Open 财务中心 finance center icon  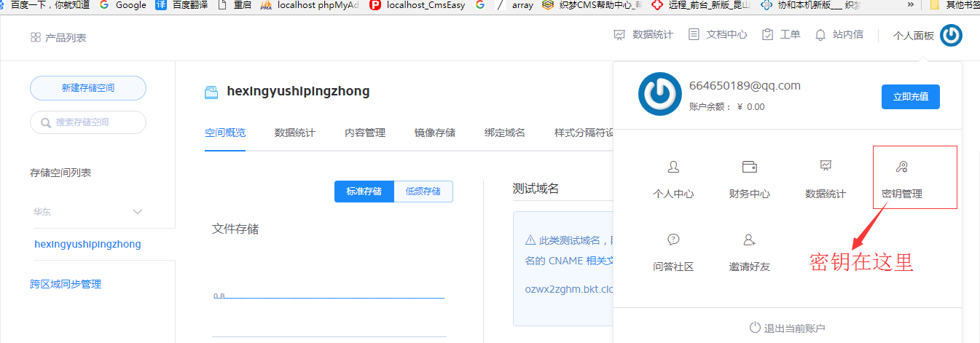[749, 168]
